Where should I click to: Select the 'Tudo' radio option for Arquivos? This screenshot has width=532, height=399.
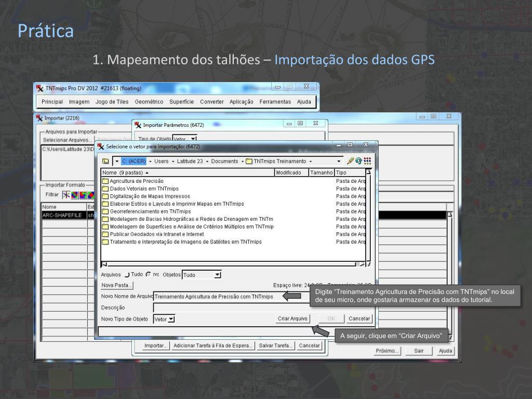click(x=127, y=274)
